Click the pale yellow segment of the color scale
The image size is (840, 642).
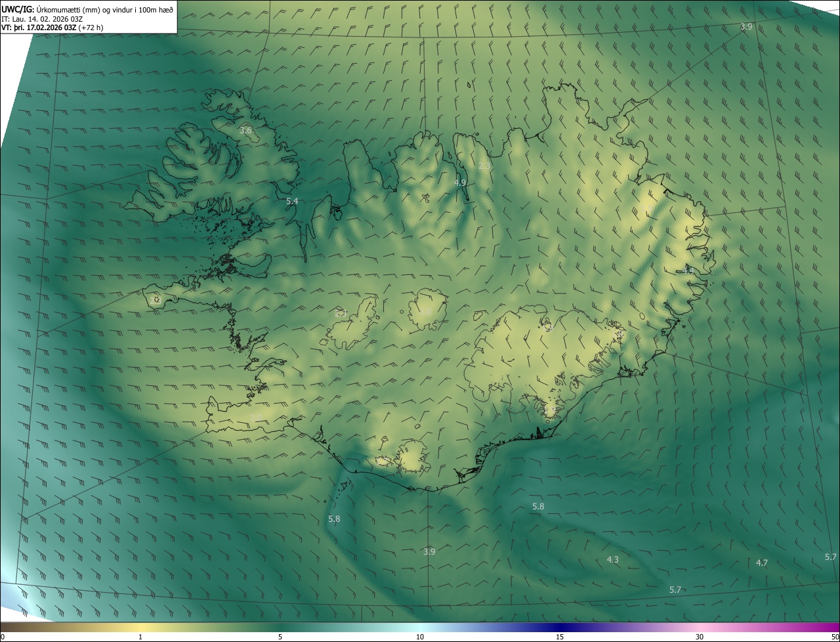tap(140, 627)
